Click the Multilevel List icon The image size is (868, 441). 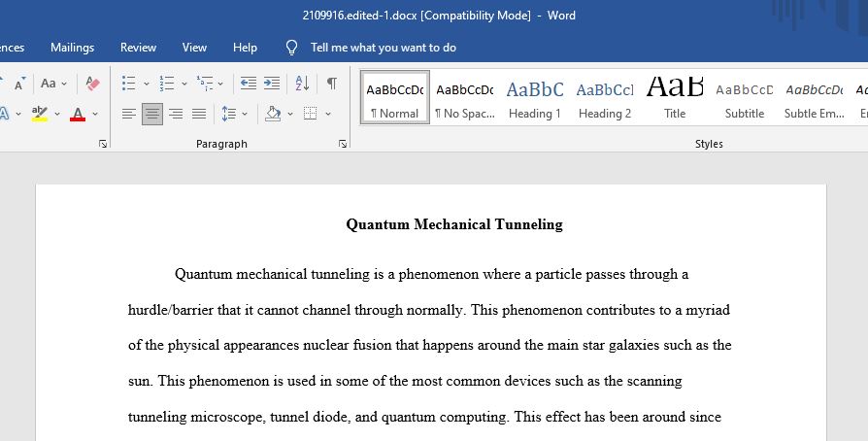tap(204, 84)
